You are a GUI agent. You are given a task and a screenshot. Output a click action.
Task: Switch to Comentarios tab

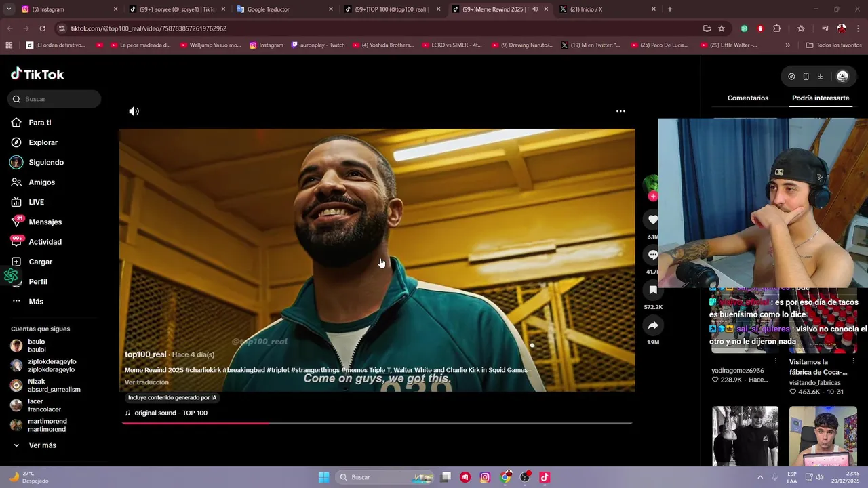[748, 98]
